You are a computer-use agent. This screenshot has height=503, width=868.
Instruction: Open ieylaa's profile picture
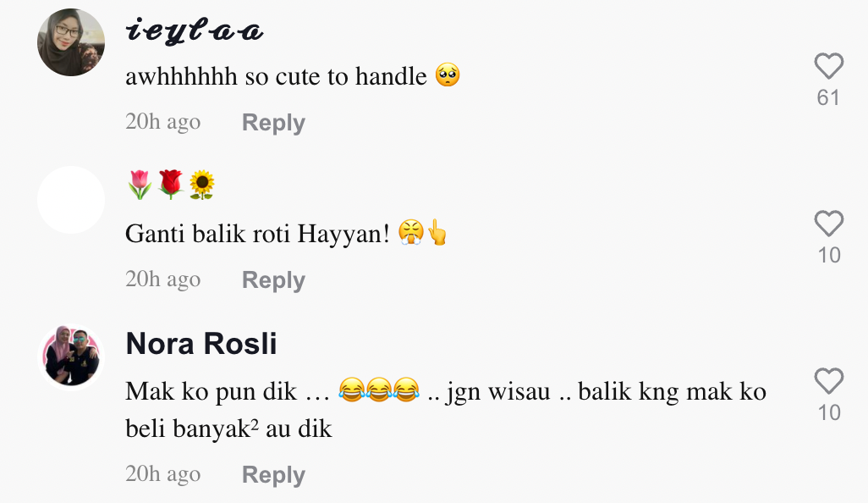point(71,42)
